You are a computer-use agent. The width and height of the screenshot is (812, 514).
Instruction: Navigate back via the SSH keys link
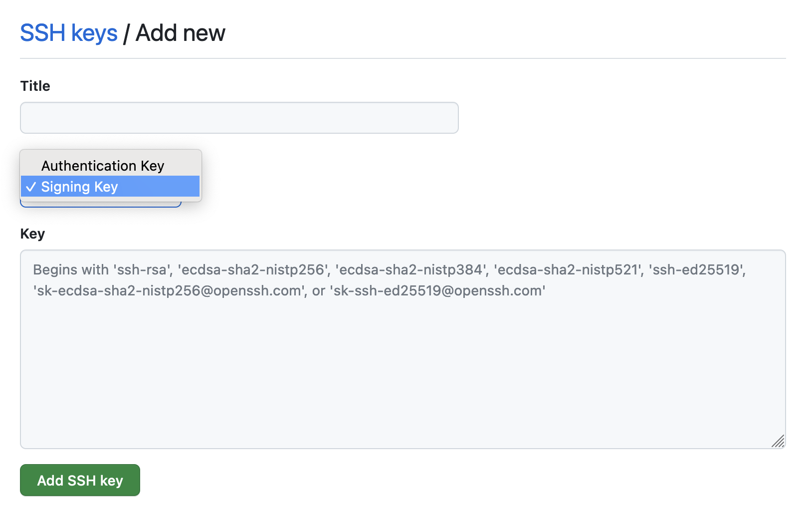[68, 33]
